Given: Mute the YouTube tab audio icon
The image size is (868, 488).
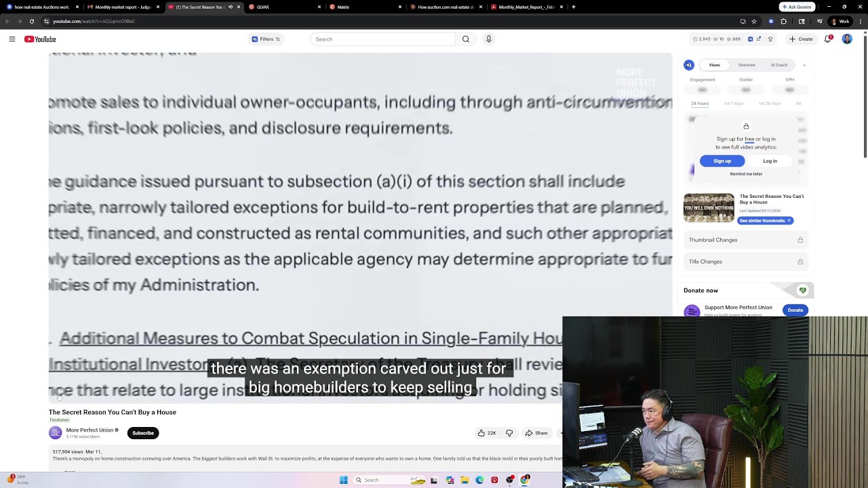Looking at the screenshot, I should pos(231,7).
